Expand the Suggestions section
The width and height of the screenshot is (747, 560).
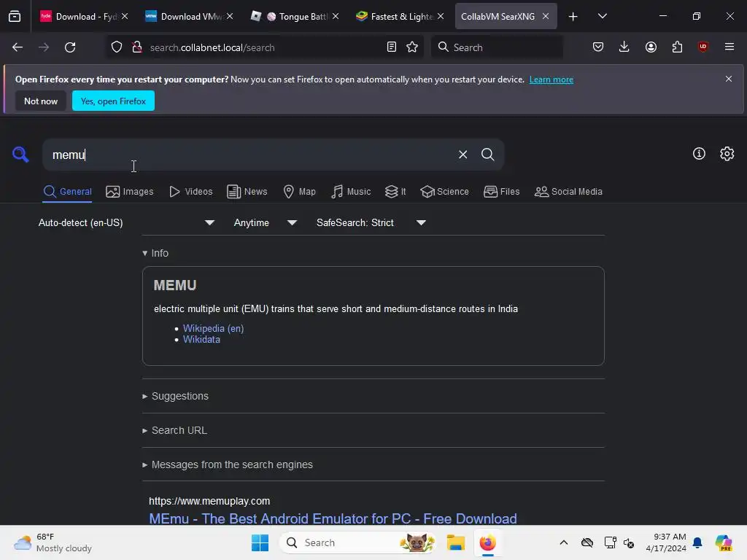[175, 396]
